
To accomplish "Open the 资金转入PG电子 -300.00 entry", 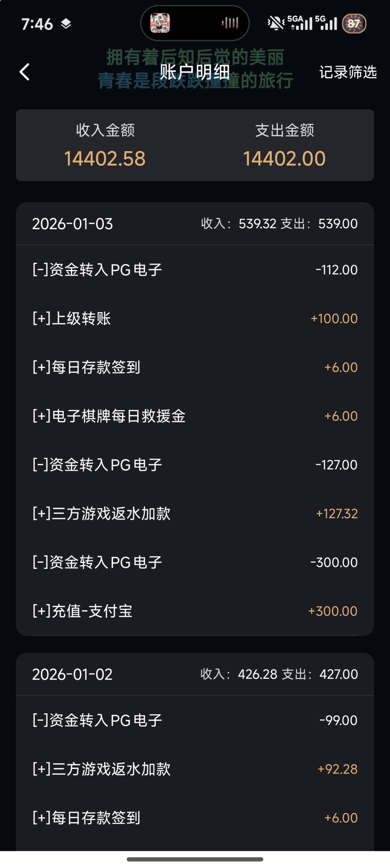I will click(x=195, y=562).
